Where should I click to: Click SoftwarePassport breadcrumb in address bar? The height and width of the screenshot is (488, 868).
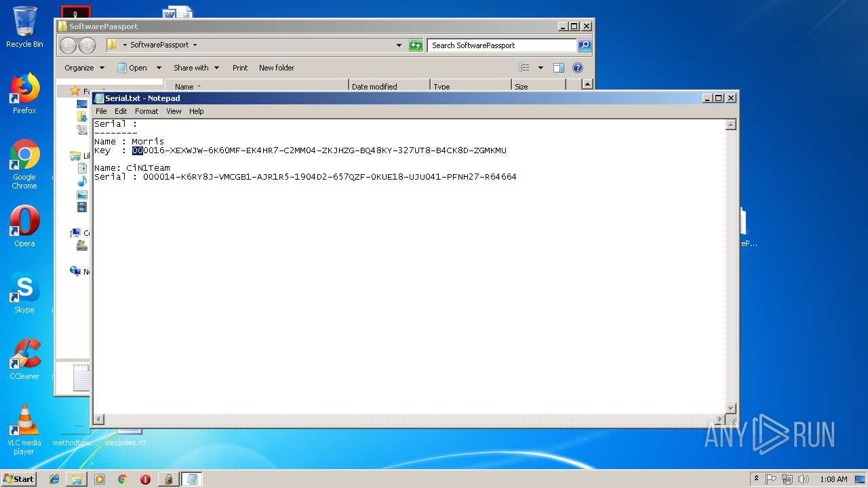159,45
